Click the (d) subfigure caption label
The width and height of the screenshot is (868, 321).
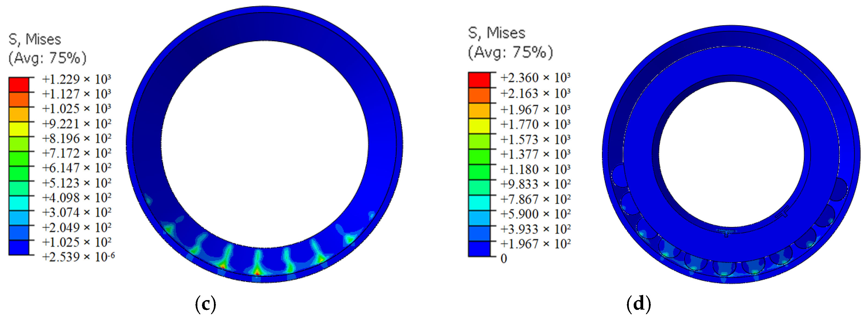639,304
